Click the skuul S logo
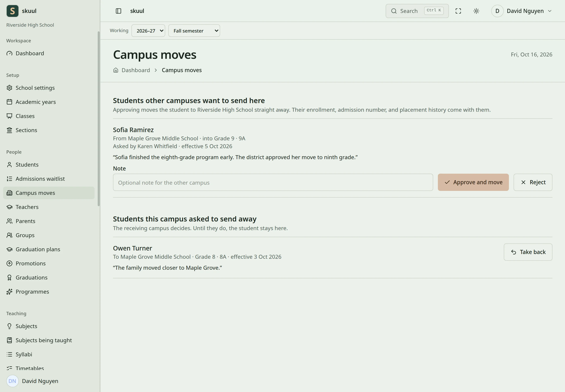 point(13,11)
